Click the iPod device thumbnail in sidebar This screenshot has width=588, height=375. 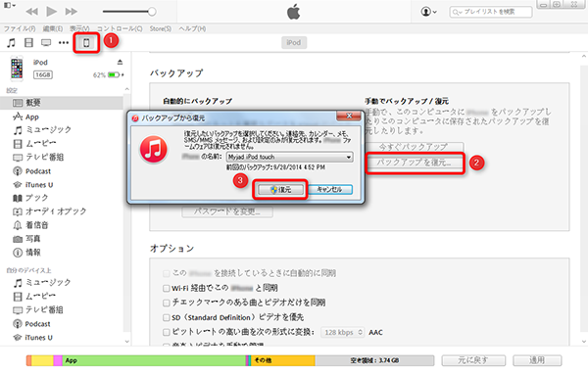[17, 69]
